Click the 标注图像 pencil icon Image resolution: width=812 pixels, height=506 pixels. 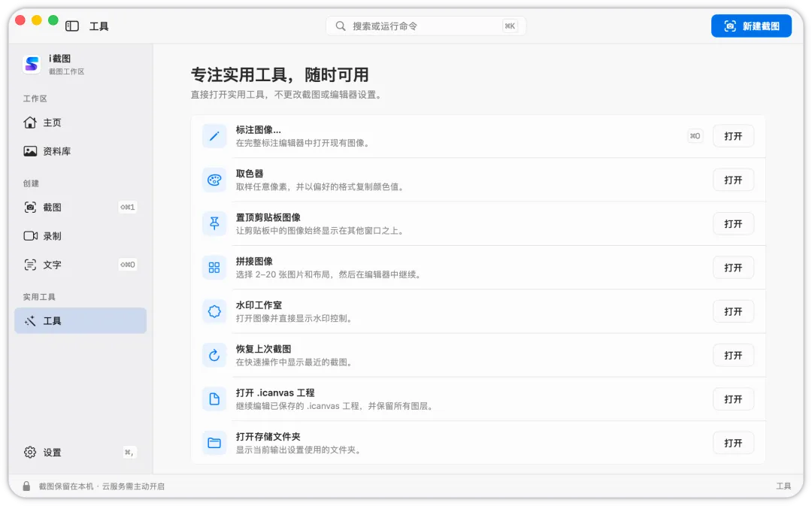pyautogui.click(x=214, y=136)
